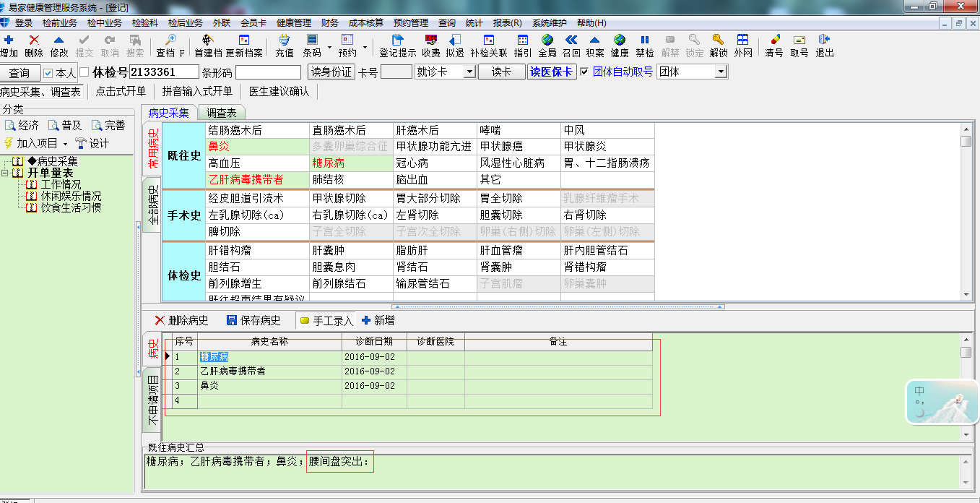Click the 健康 globe icon
Screen dimensions: 980x503
(x=620, y=40)
